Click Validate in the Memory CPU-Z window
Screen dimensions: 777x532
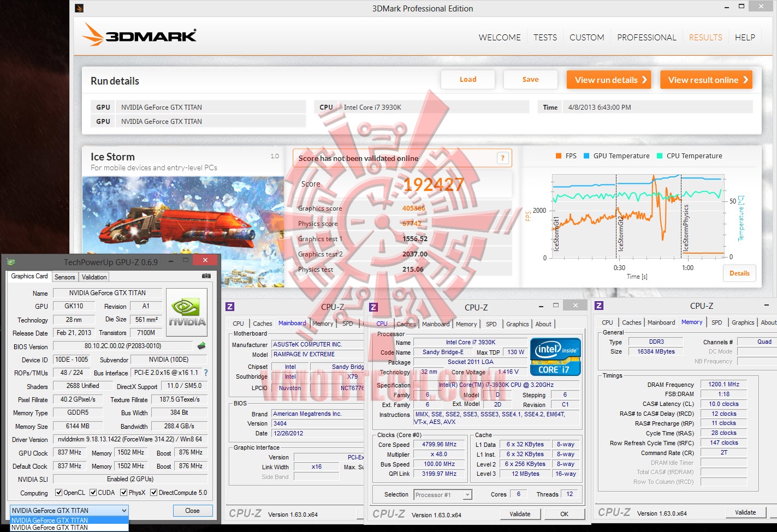click(x=745, y=512)
